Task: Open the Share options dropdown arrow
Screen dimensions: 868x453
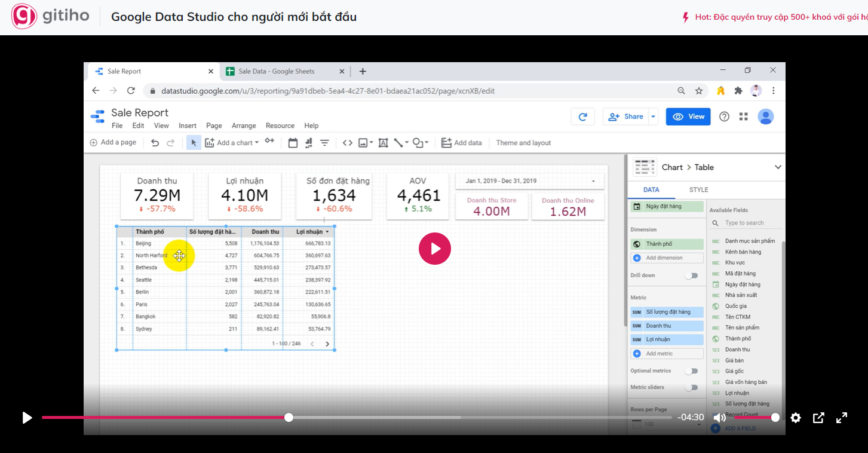Action: tap(654, 117)
